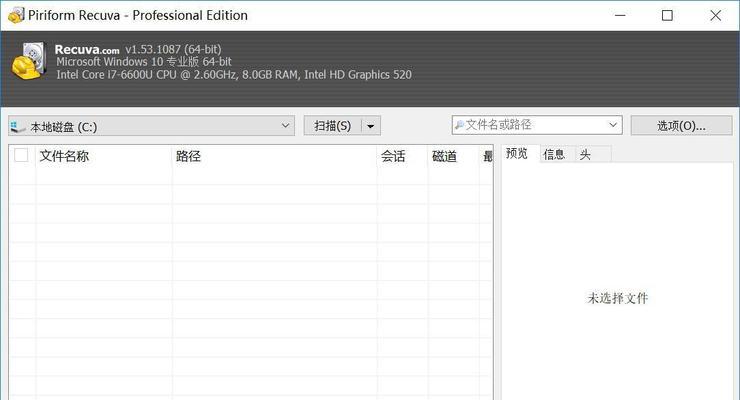The image size is (740, 400).
Task: Tick the select-all checkbox in the file list header
Action: pyautogui.click(x=21, y=155)
